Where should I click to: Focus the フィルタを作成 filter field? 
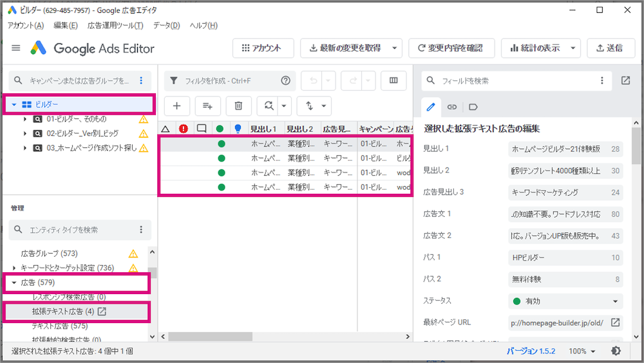(230, 81)
